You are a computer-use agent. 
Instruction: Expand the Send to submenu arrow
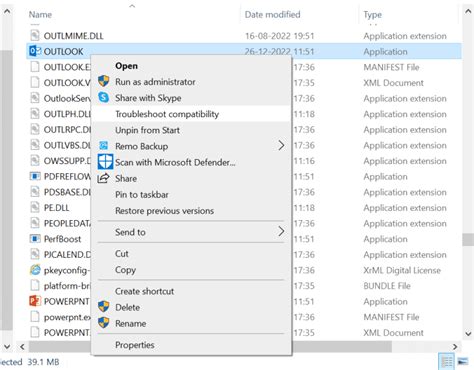pyautogui.click(x=281, y=231)
